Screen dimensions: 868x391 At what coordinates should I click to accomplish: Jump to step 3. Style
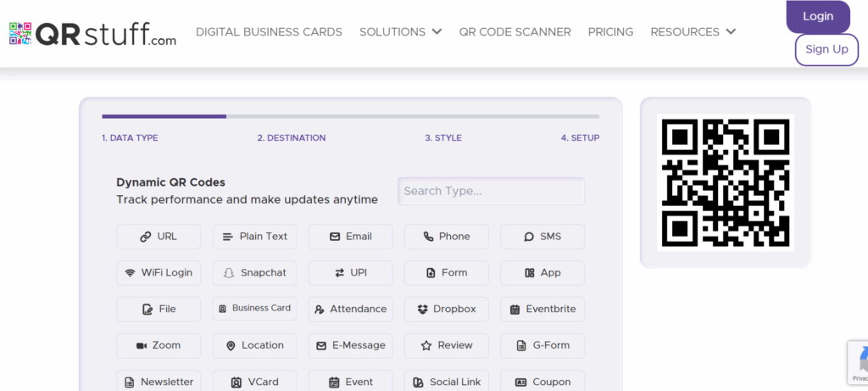[x=443, y=138]
